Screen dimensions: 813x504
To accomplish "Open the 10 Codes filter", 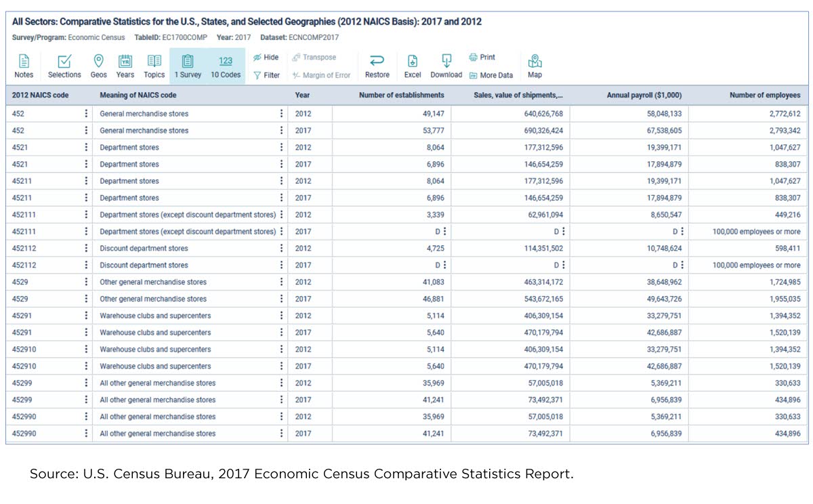I will click(226, 66).
